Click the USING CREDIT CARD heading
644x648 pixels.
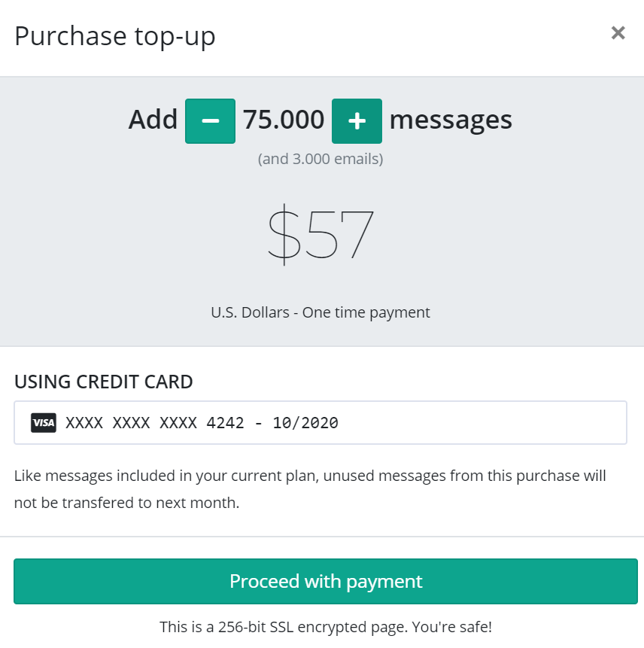tap(103, 382)
